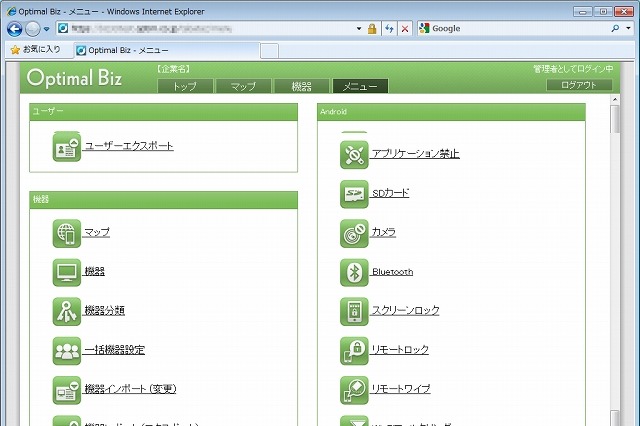Click the browser Back button

(15, 29)
